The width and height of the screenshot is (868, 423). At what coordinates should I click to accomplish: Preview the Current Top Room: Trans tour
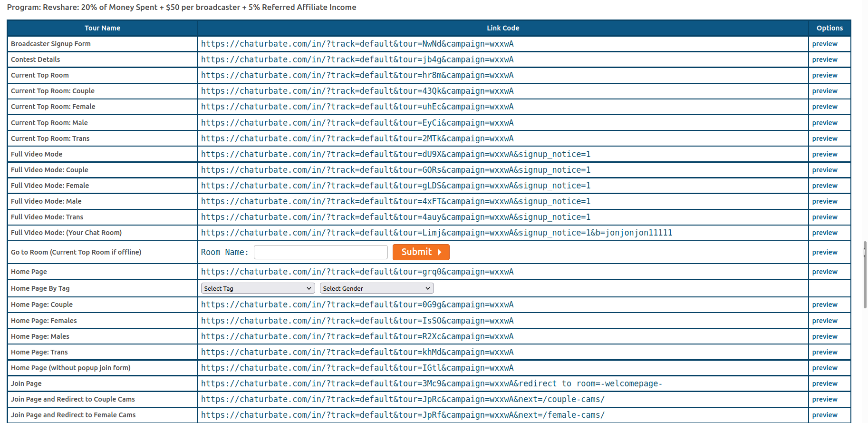pos(824,138)
